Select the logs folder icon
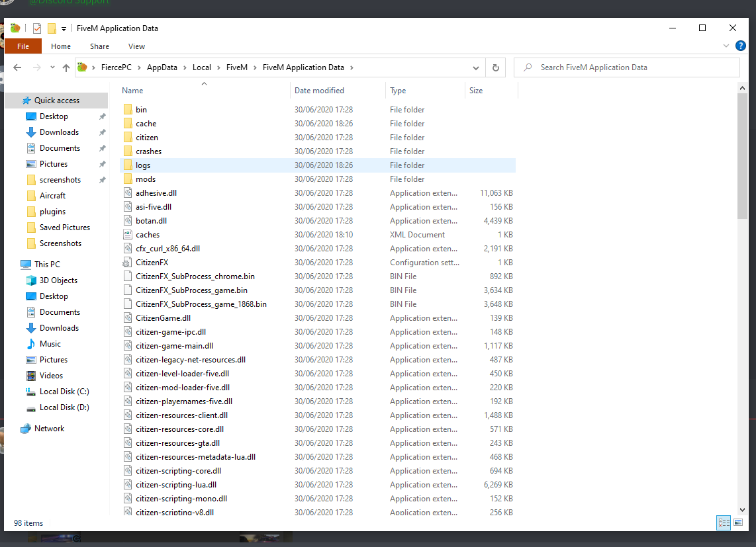This screenshot has height=547, width=756. click(x=128, y=165)
